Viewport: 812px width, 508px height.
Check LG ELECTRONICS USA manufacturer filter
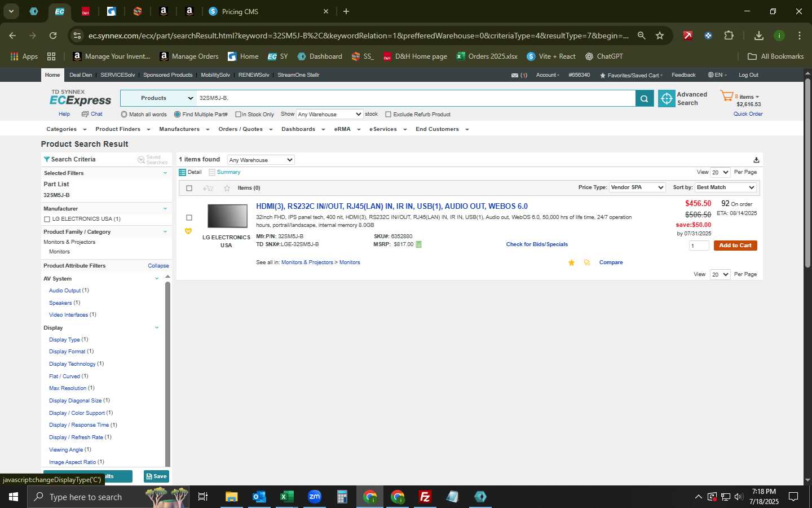[x=47, y=219]
